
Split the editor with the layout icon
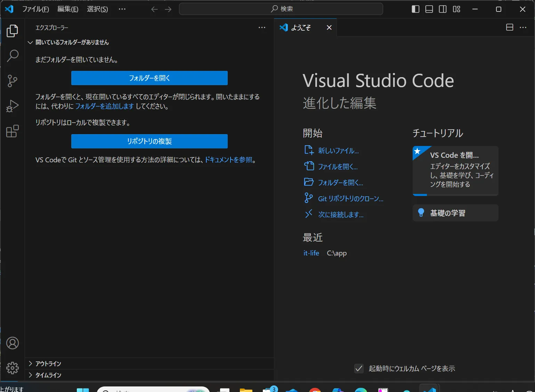510,27
